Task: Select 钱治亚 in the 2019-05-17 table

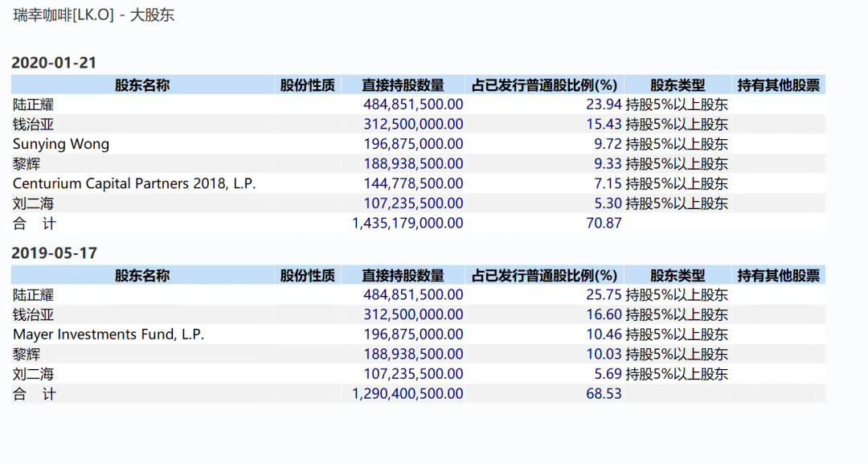Action: 33,315
